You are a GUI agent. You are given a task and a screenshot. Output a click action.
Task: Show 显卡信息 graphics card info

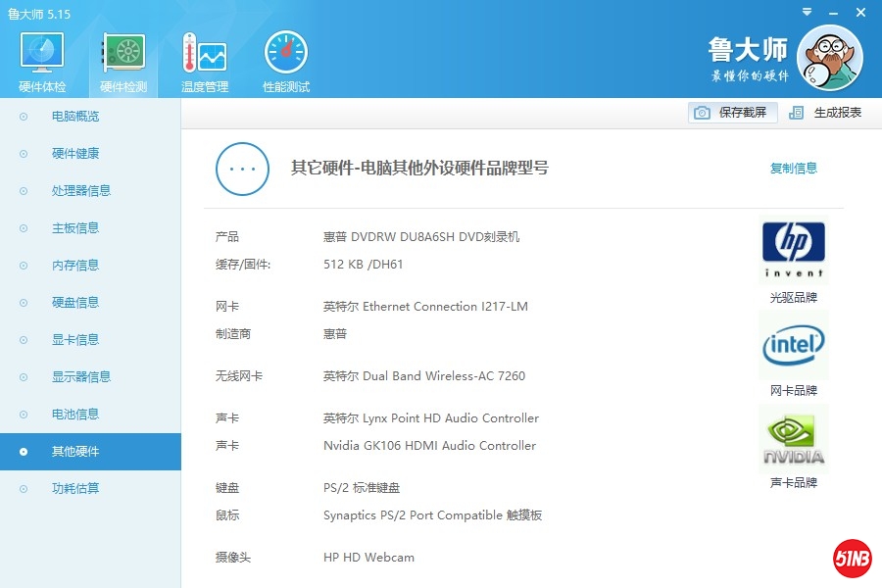[75, 340]
